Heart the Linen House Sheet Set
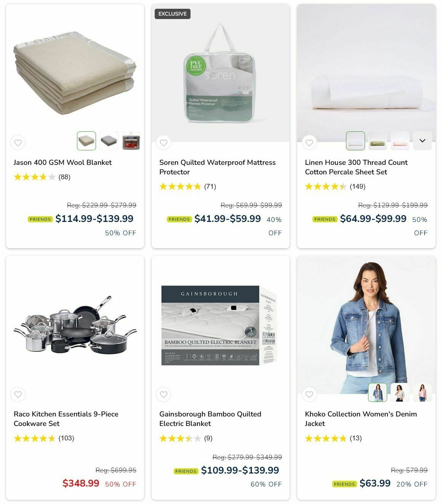442x504 pixels. [x=309, y=143]
